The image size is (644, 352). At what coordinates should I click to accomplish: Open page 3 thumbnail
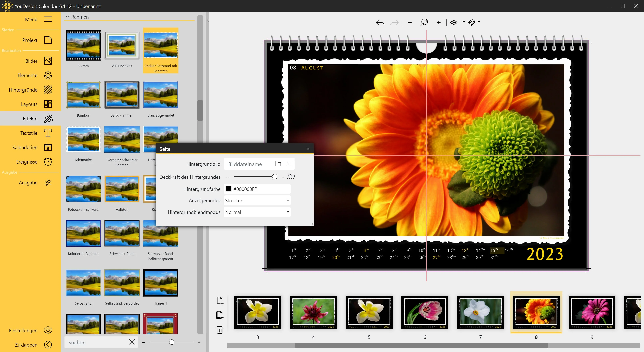click(x=258, y=312)
